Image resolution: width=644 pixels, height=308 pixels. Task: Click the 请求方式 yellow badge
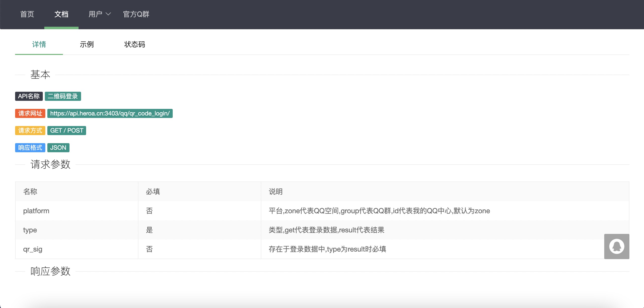(30, 131)
